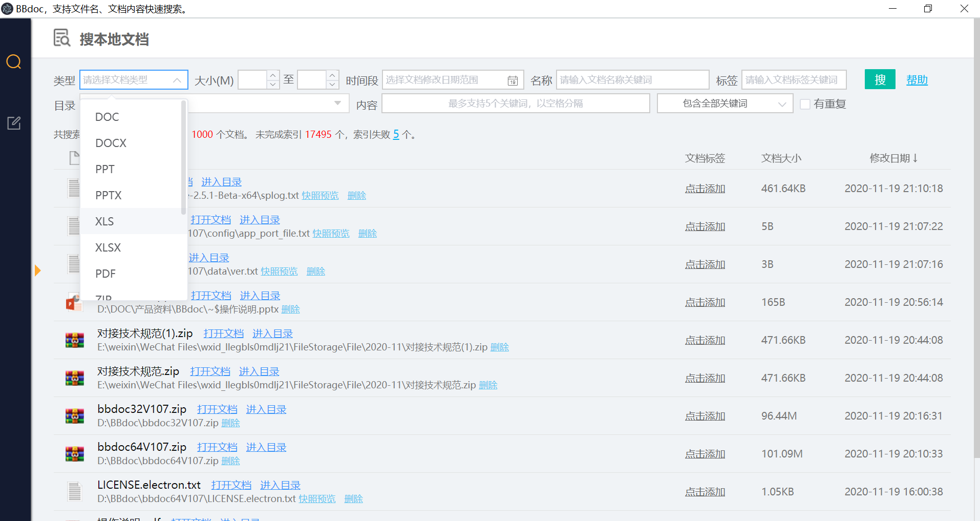This screenshot has height=521, width=980.
Task: Click the file column header icon
Action: 75,158
